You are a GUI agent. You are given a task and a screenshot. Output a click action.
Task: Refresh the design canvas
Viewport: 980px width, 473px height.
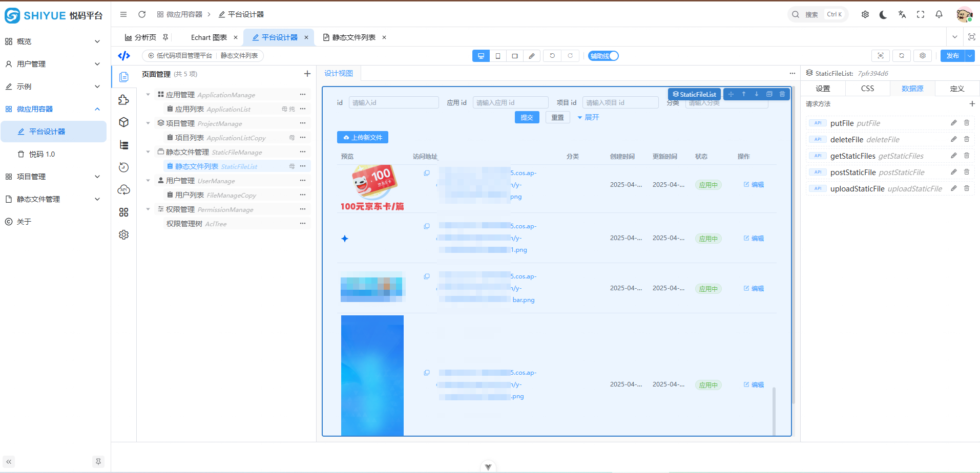click(x=902, y=56)
